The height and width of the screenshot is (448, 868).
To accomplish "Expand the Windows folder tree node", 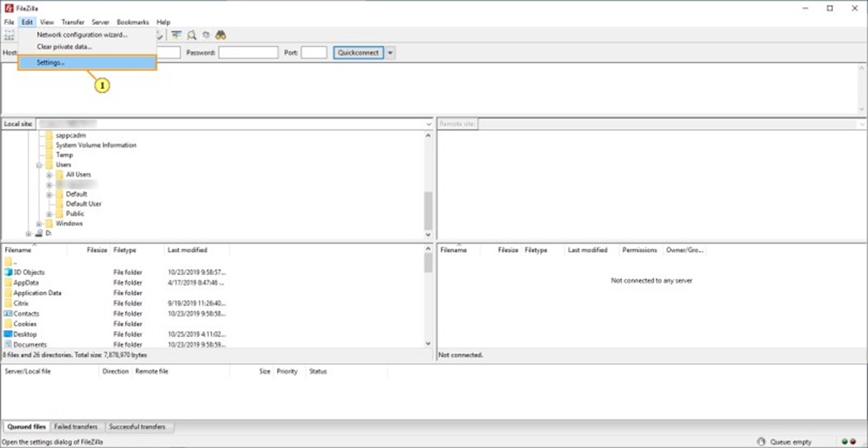I will (x=39, y=223).
